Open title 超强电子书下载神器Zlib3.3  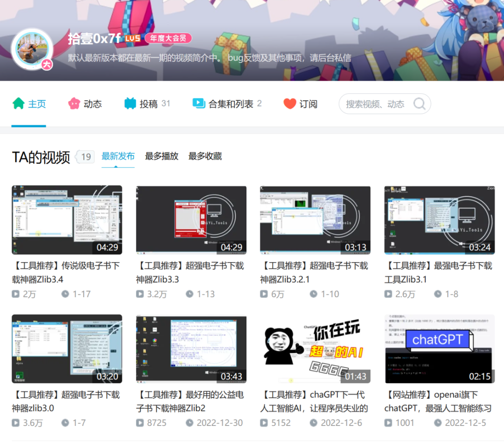[190, 272]
